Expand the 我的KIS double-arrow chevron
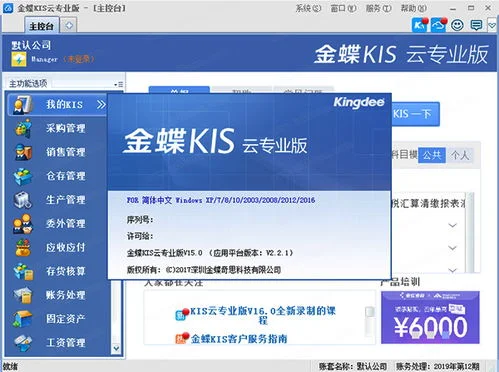Screen dimensions: 499x372 (101, 105)
